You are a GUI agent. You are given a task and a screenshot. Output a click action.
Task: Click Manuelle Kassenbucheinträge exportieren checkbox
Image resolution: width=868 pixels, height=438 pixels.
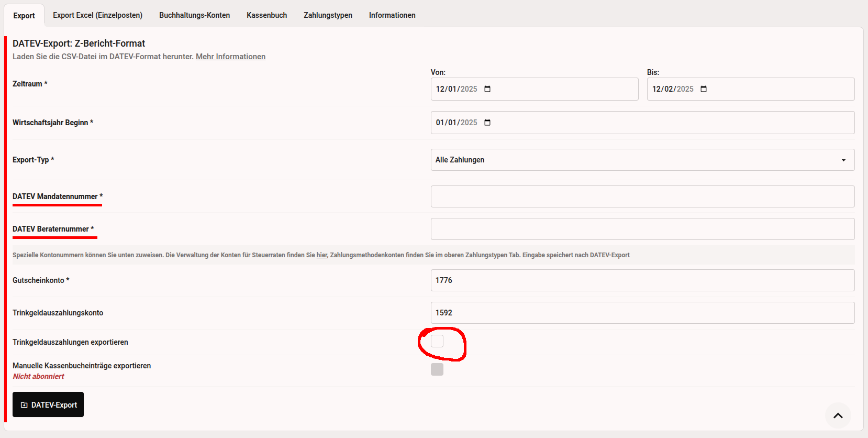(x=437, y=369)
